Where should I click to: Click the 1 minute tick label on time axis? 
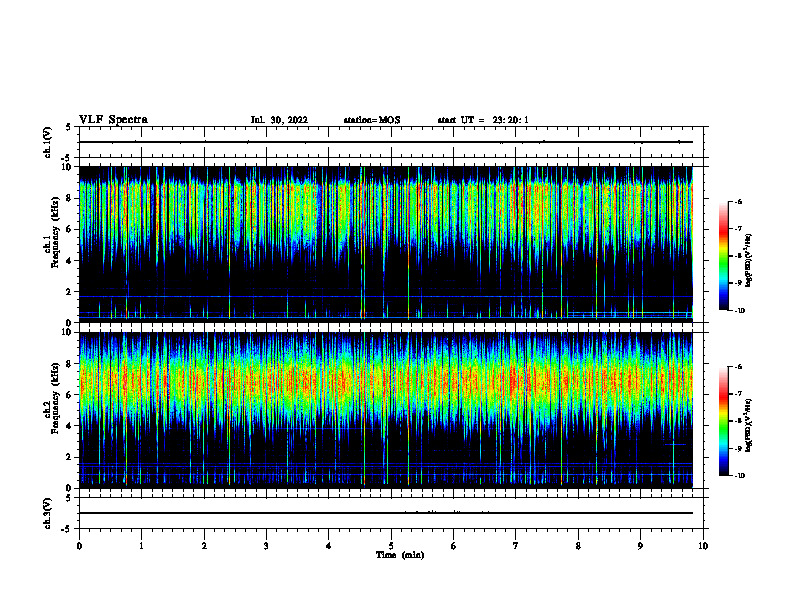[142, 546]
